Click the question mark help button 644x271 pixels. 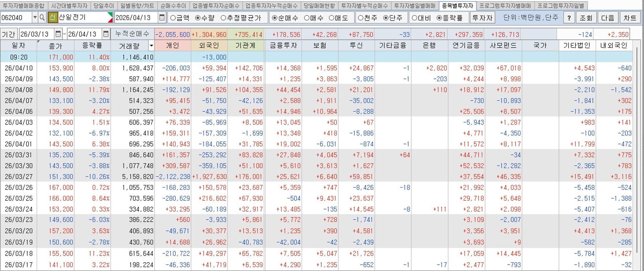[x=569, y=18]
